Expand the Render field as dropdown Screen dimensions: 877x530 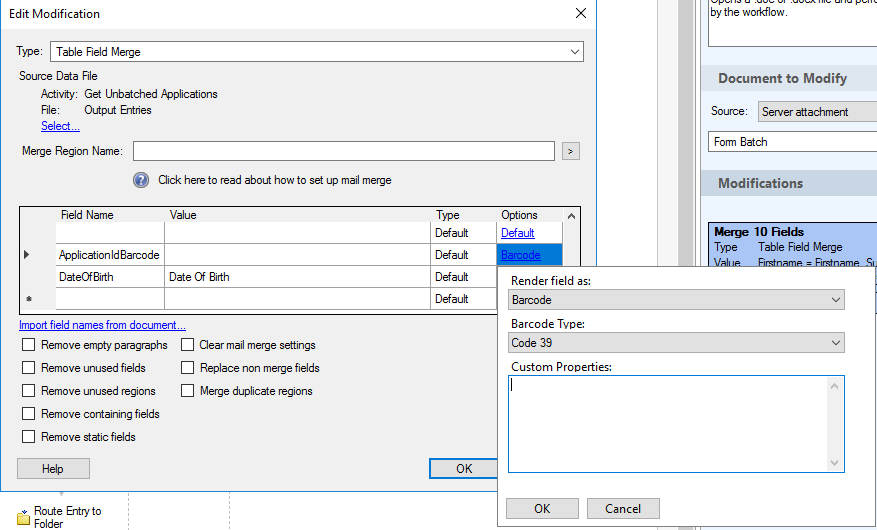pyautogui.click(x=676, y=300)
